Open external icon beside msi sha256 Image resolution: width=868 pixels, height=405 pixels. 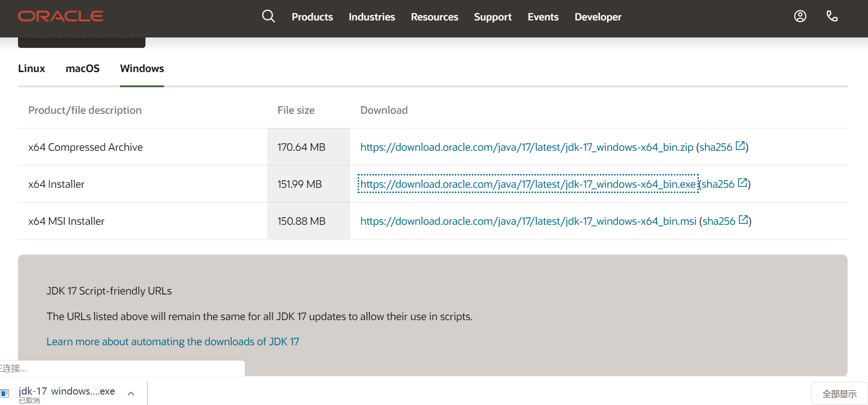743,220
